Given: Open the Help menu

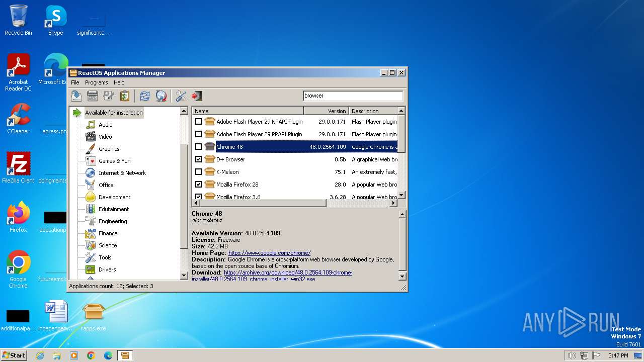Looking at the screenshot, I should [x=119, y=82].
